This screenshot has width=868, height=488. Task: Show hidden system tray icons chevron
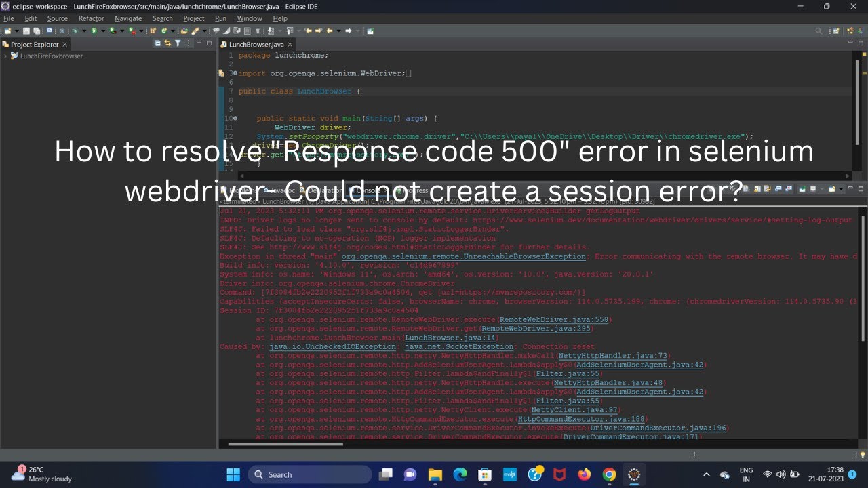pyautogui.click(x=707, y=474)
